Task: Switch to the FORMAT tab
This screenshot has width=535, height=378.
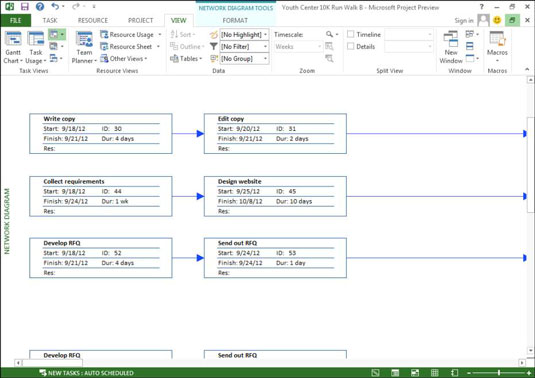Action: pyautogui.click(x=235, y=20)
